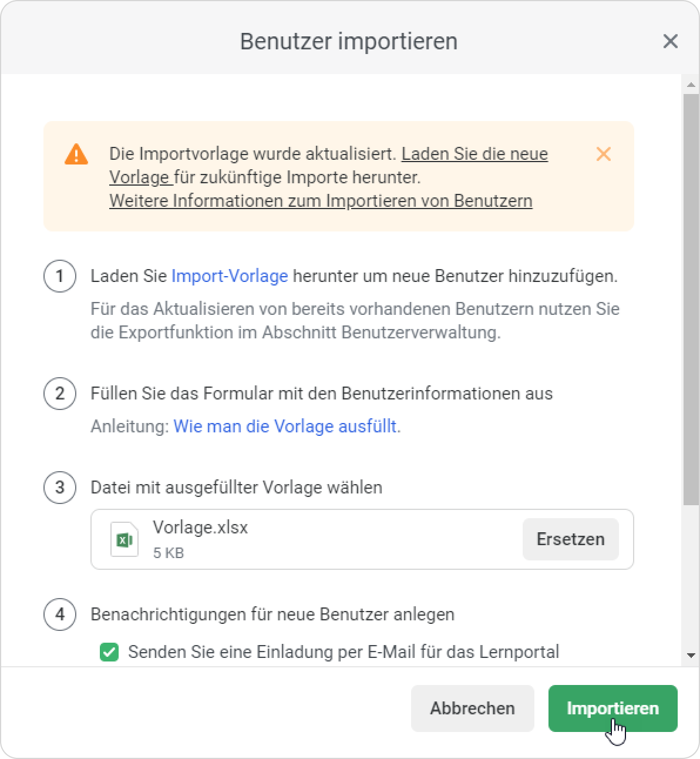
Task: Click the step 3 number circle
Action: tap(60, 488)
